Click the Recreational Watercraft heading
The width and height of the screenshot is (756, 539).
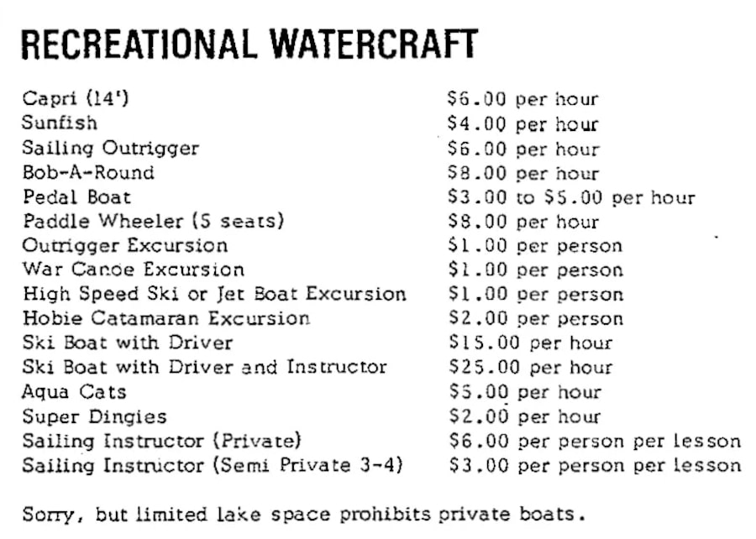249,44
